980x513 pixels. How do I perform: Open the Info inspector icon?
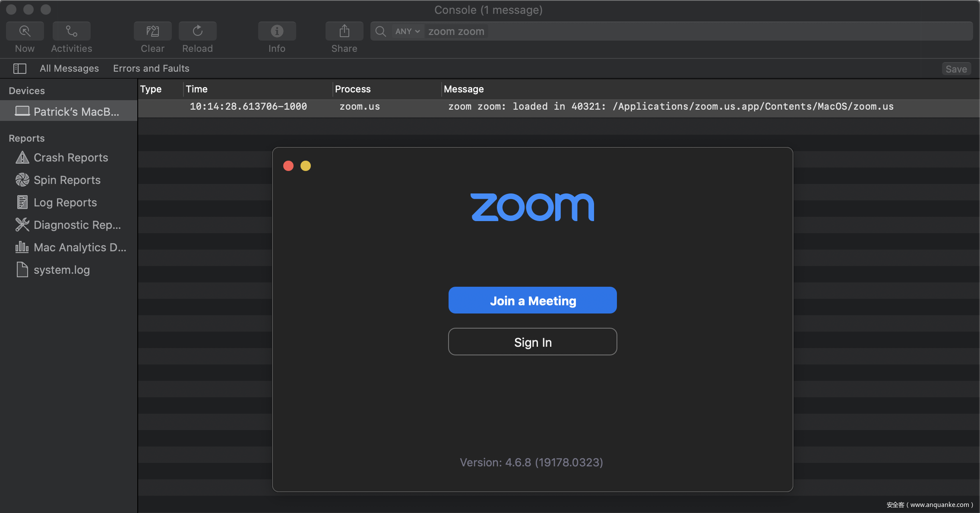[x=277, y=31]
